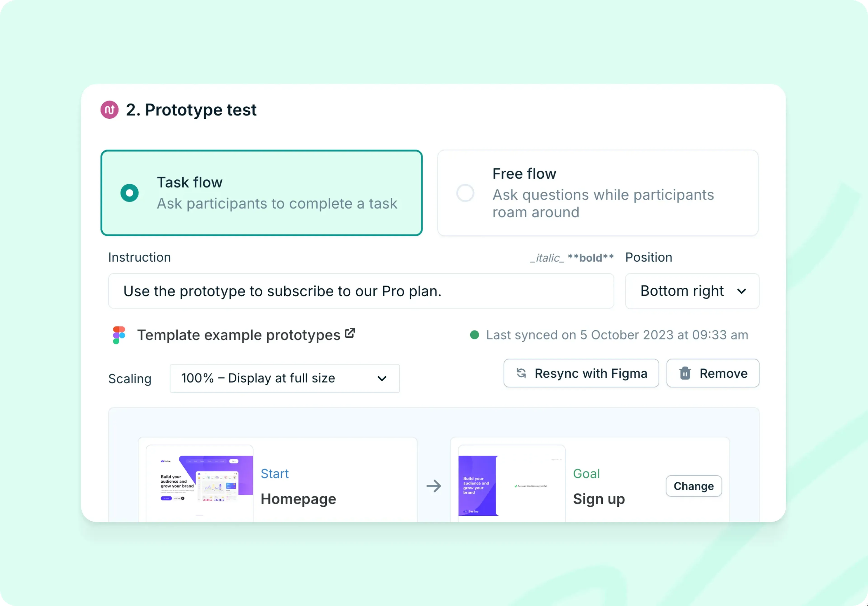Click the Change button next to Sign up
868x606 pixels.
click(693, 486)
